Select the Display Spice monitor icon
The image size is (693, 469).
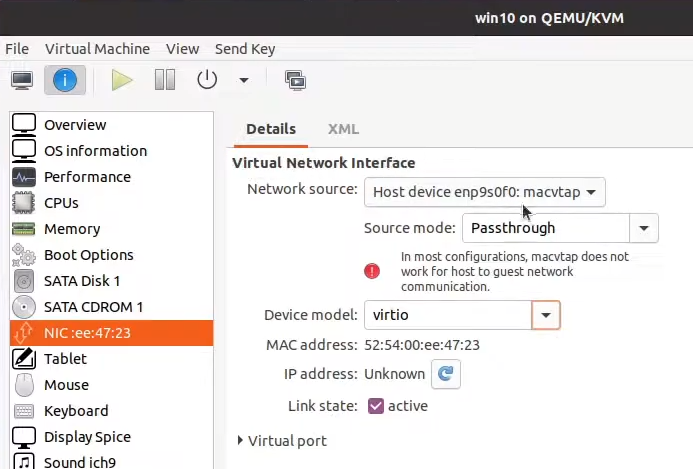click(24, 437)
